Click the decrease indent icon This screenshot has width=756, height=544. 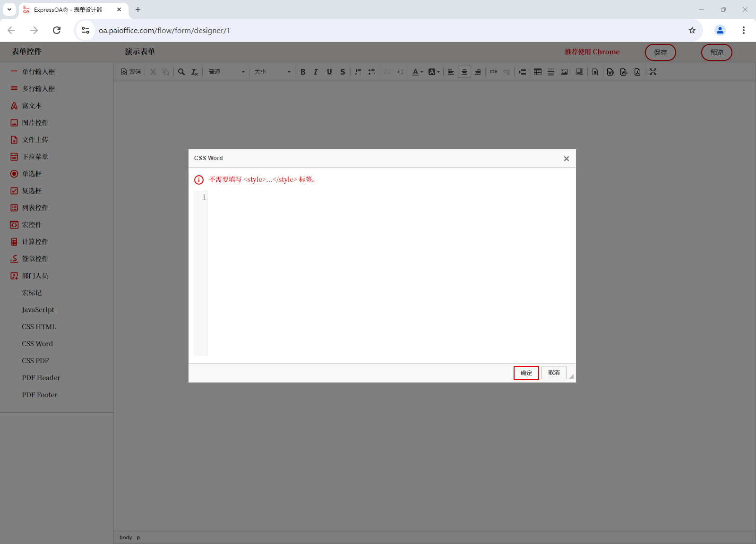[387, 72]
